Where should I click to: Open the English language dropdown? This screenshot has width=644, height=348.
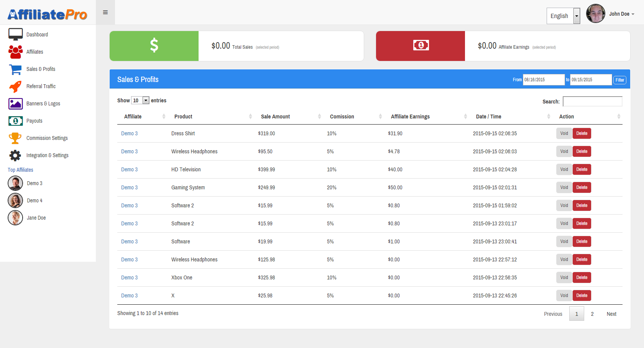click(563, 16)
